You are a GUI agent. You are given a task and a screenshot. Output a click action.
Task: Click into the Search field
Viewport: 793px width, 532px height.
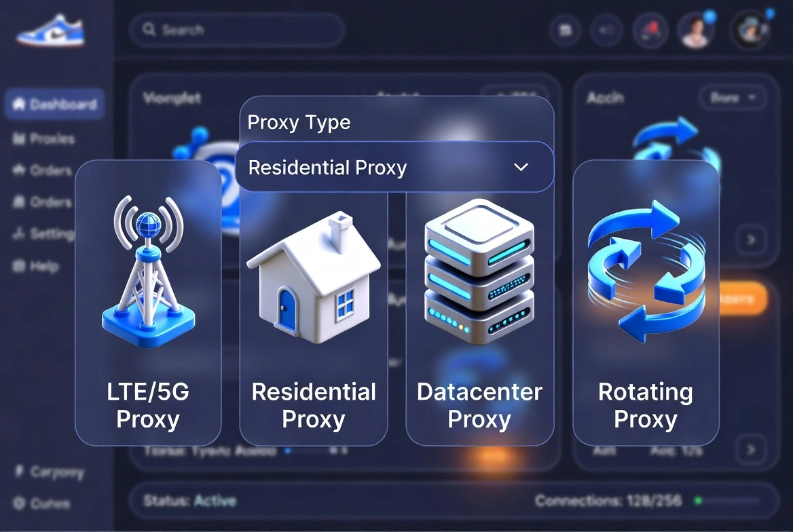pos(237,30)
